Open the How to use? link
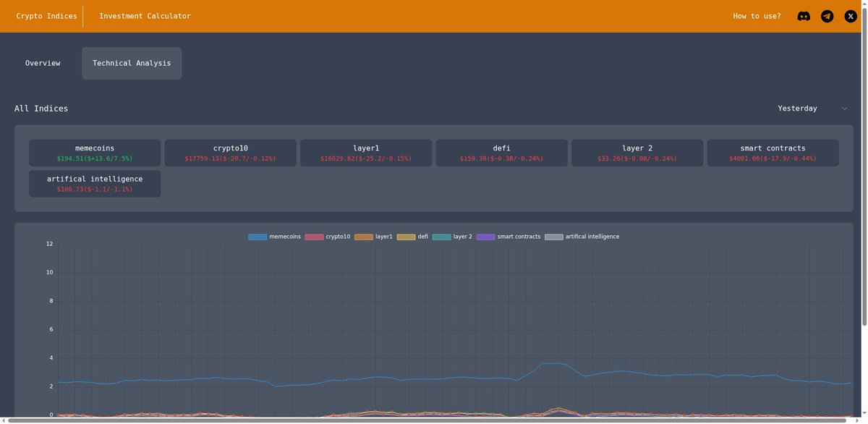868x424 pixels. coord(757,16)
